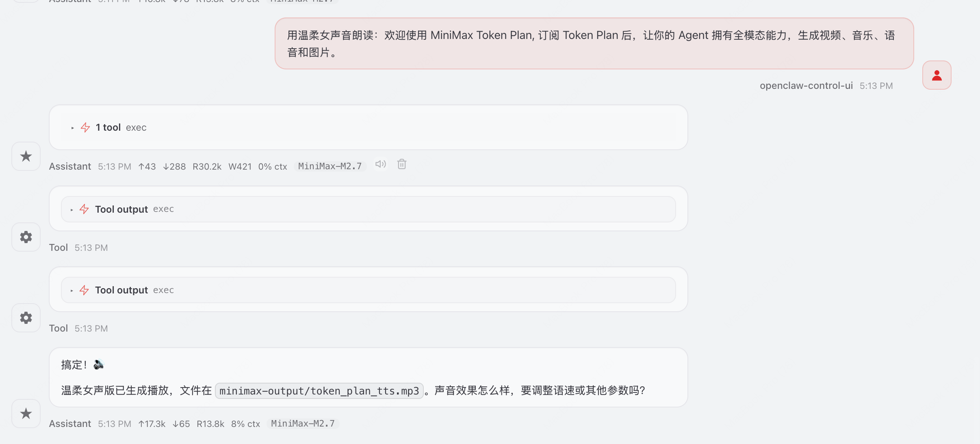The image size is (980, 444).
Task: Click the second Tool gear avatar
Action: (x=26, y=318)
